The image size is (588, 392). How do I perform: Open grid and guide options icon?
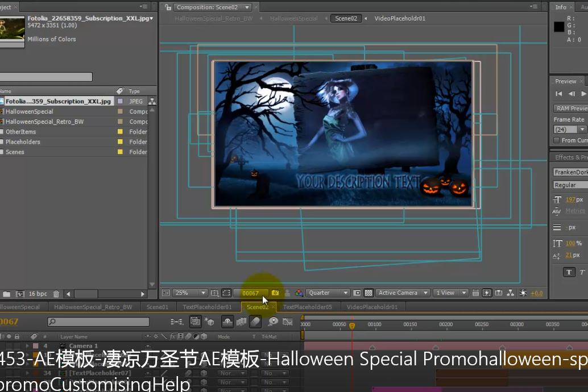pos(214,293)
